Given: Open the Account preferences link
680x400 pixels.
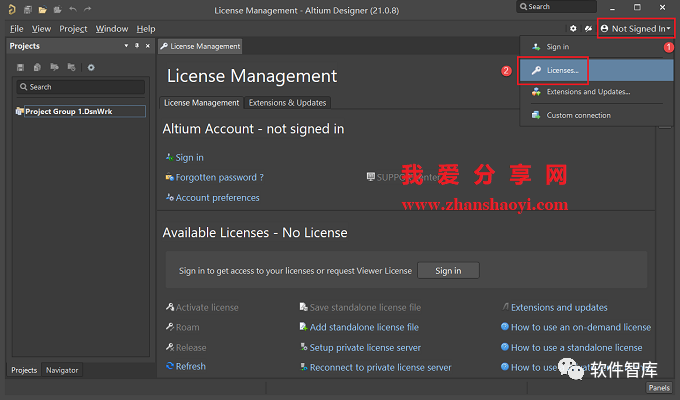Looking at the screenshot, I should (x=217, y=198).
